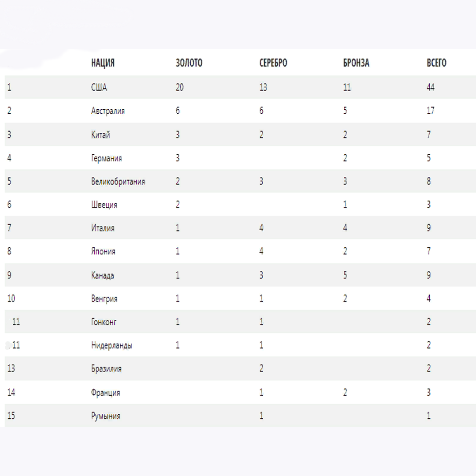Image resolution: width=476 pixels, height=476 pixels.
Task: Click the ЗОЛОТО column header
Action: tap(189, 63)
